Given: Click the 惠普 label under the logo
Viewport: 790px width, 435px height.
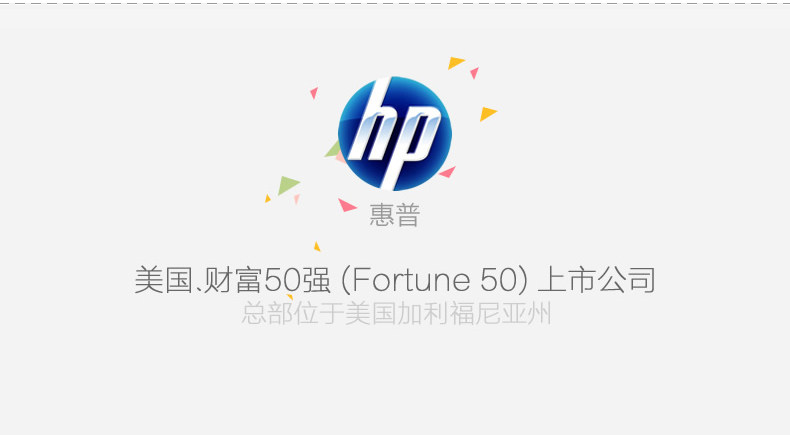Looking at the screenshot, I should (394, 216).
